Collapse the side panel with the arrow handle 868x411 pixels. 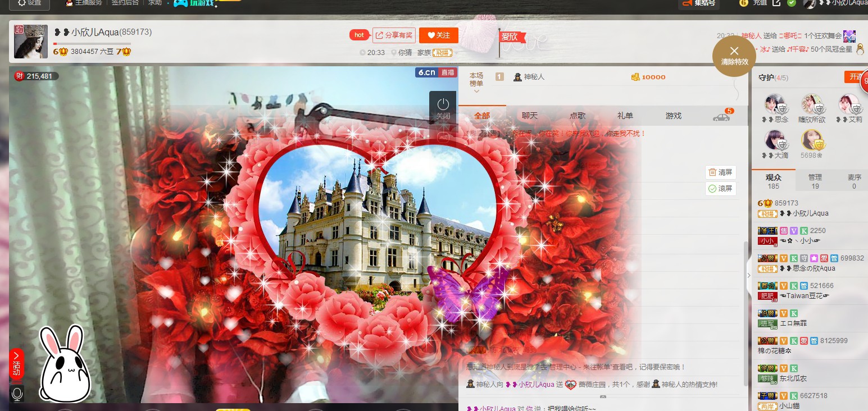[748, 275]
